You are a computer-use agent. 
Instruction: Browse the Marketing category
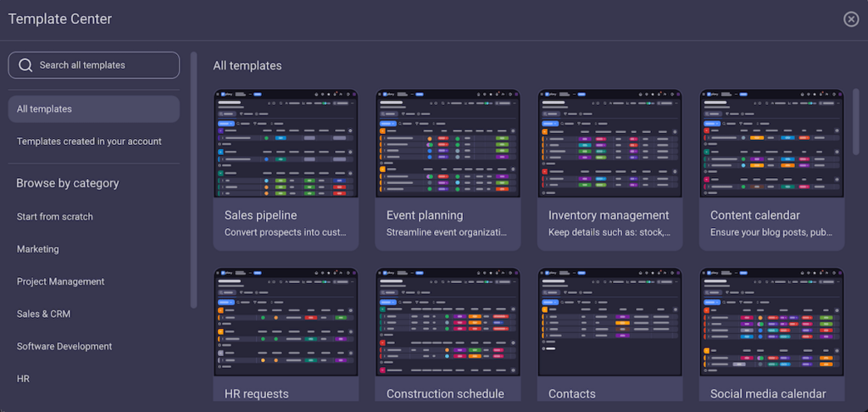(x=38, y=249)
